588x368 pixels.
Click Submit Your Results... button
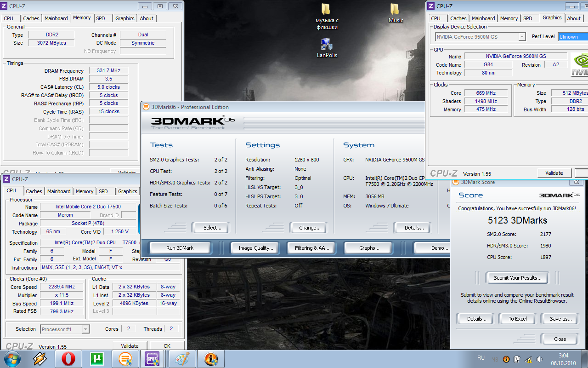518,278
